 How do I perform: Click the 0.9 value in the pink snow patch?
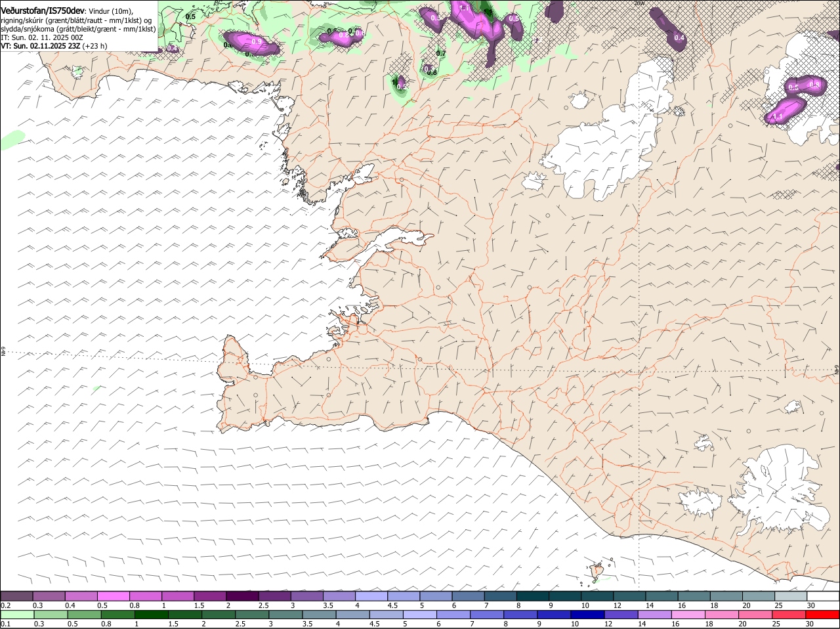[x=256, y=41]
